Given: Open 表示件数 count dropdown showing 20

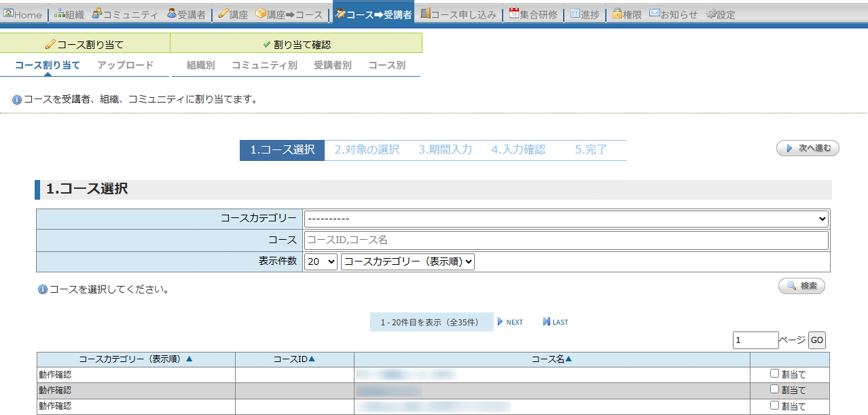Looking at the screenshot, I should [321, 261].
